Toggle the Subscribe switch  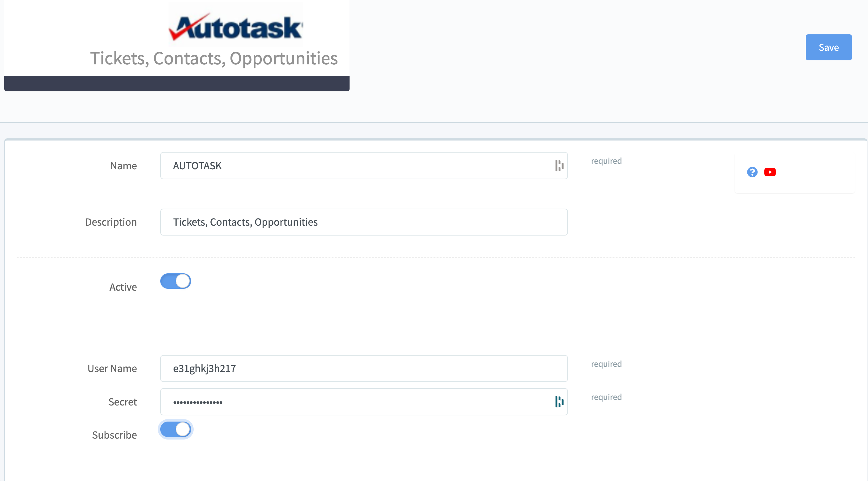[x=176, y=429]
